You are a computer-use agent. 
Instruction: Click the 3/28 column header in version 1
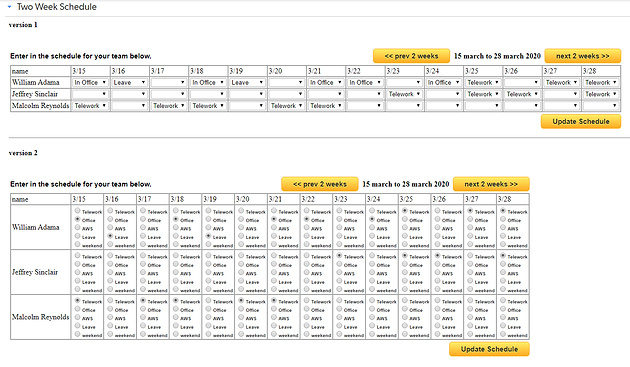[601, 71]
